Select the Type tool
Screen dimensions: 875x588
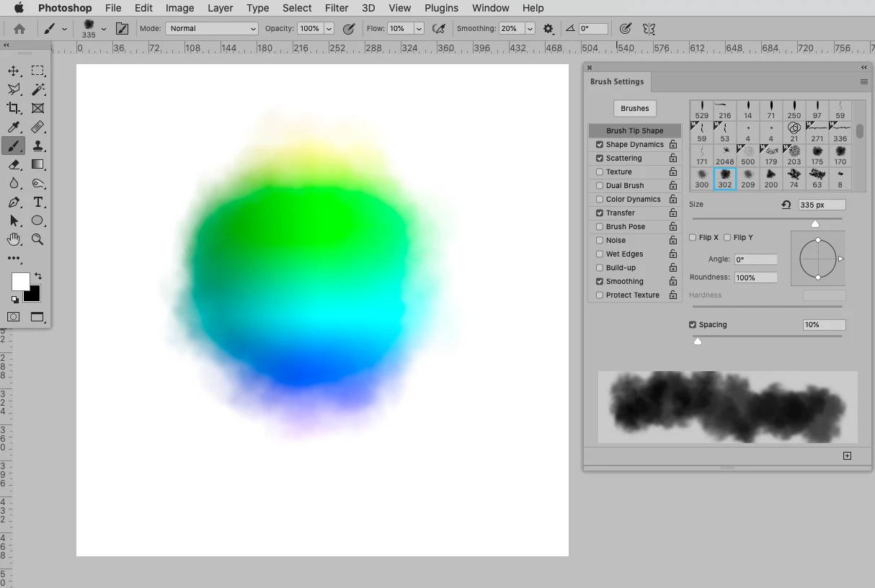click(37, 202)
